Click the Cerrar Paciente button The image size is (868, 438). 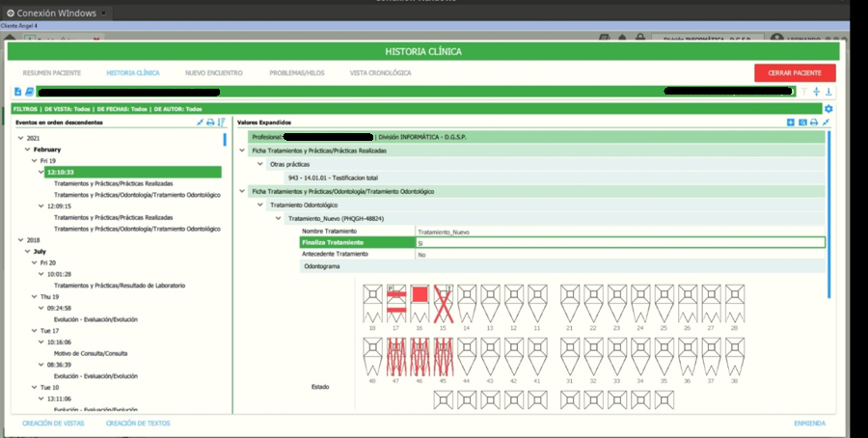tap(795, 73)
